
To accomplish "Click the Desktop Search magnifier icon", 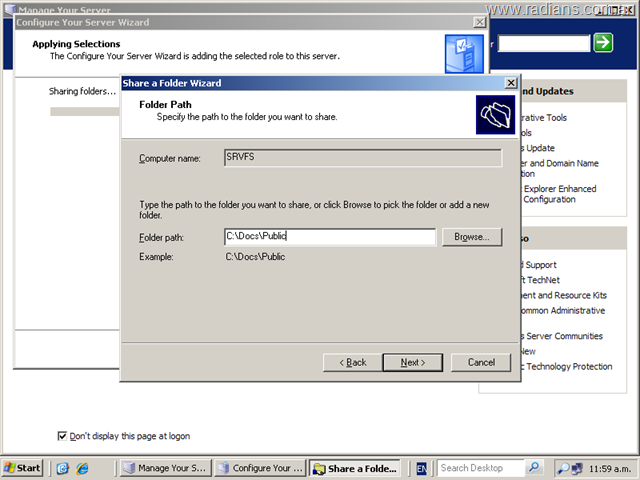I will pyautogui.click(x=535, y=468).
